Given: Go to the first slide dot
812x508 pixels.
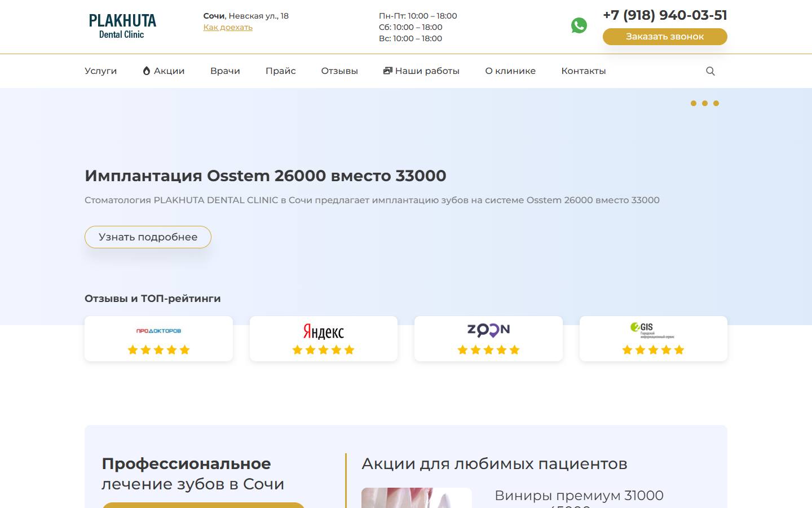Looking at the screenshot, I should [x=694, y=103].
